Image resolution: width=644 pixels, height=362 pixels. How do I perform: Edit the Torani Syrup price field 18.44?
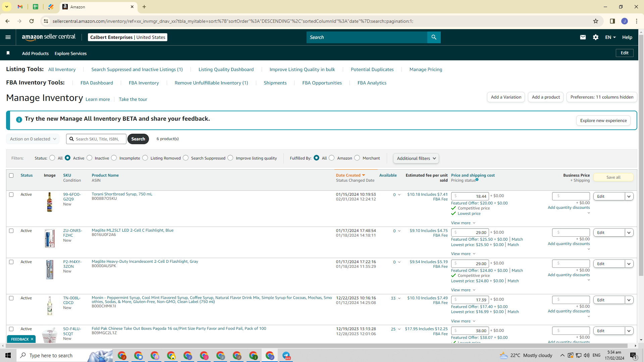[470, 196]
